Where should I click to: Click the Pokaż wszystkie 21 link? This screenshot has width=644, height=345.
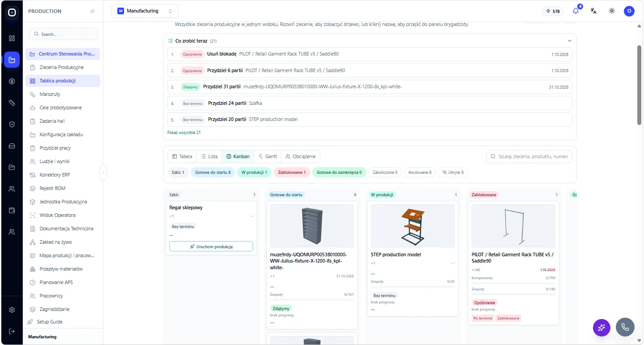184,133
